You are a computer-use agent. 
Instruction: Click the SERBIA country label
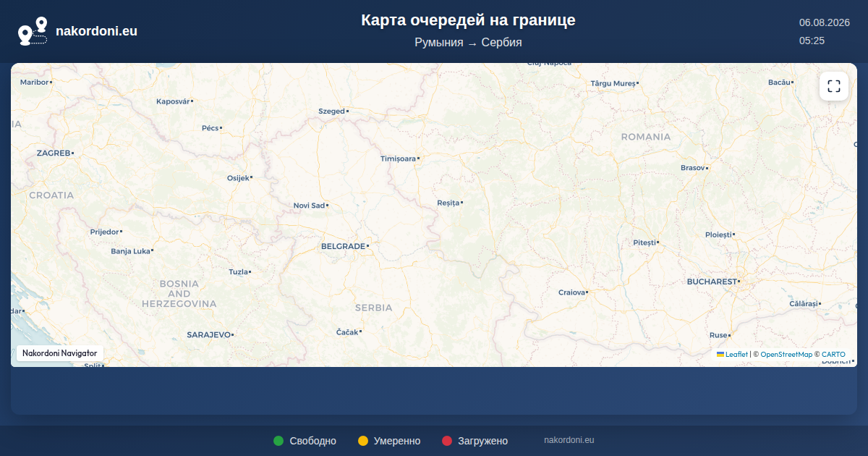click(x=373, y=308)
